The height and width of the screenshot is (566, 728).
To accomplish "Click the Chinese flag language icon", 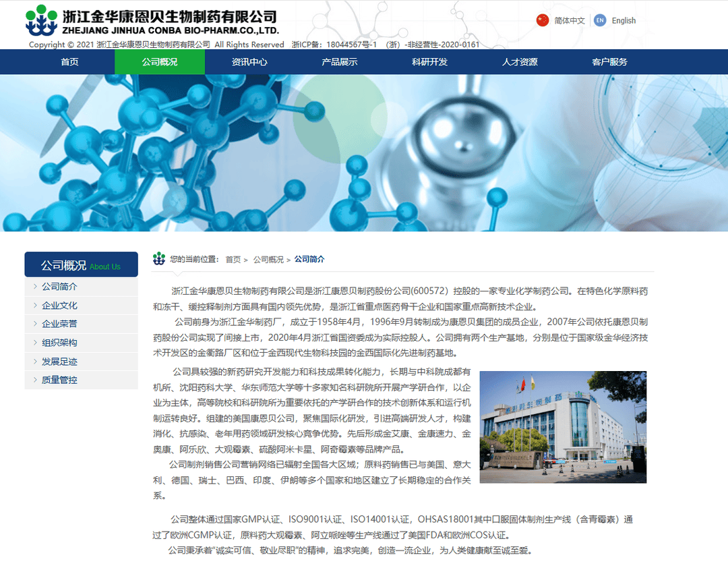I will (x=542, y=20).
